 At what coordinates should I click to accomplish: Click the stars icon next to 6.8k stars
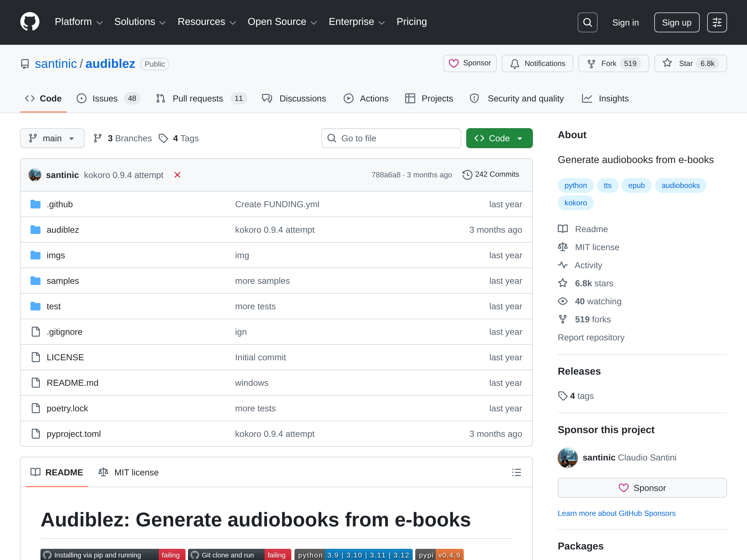[x=563, y=283]
